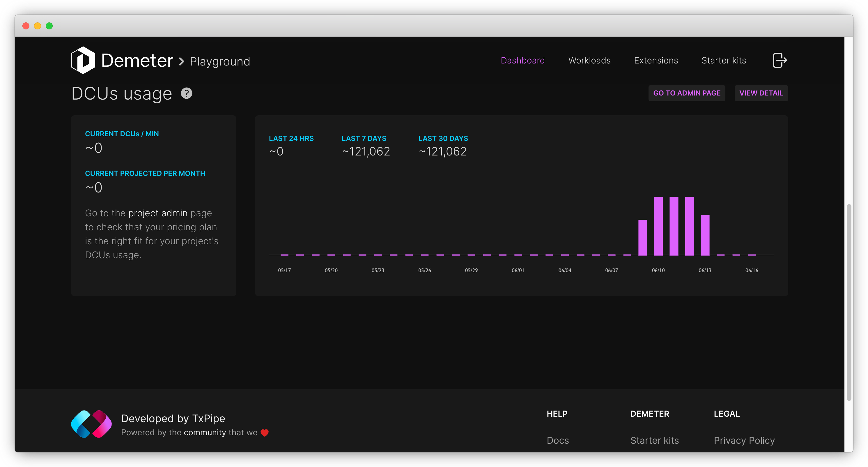Viewport: 868px width, 467px height.
Task: Click the last 30 days ~121,062 value
Action: click(442, 152)
